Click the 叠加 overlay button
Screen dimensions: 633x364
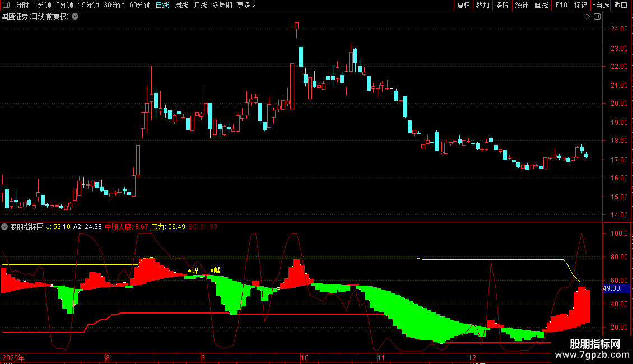click(482, 5)
